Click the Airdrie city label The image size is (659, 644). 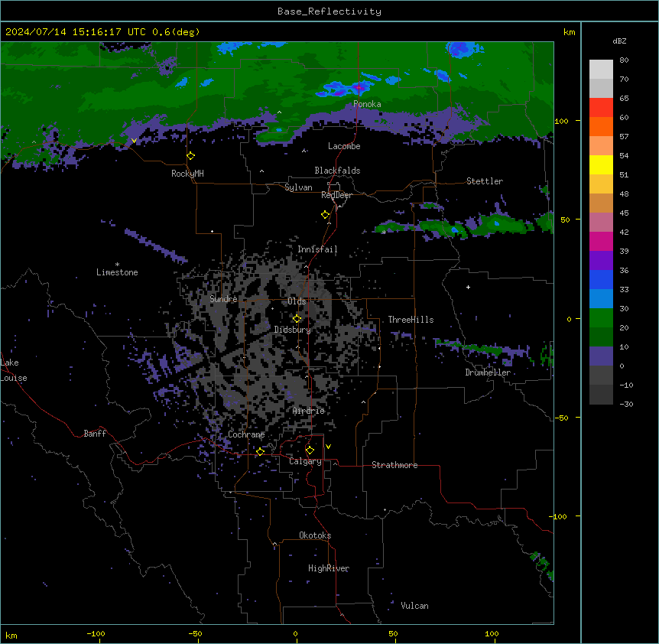[309, 411]
